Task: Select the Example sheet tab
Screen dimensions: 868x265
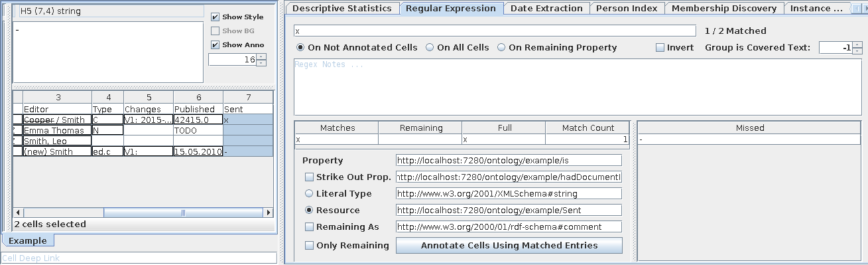Action: tap(28, 240)
